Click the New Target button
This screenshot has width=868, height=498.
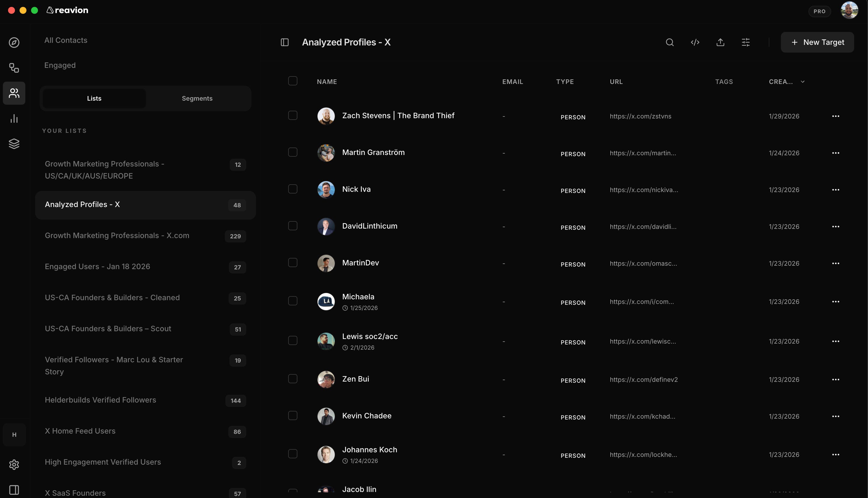click(817, 43)
